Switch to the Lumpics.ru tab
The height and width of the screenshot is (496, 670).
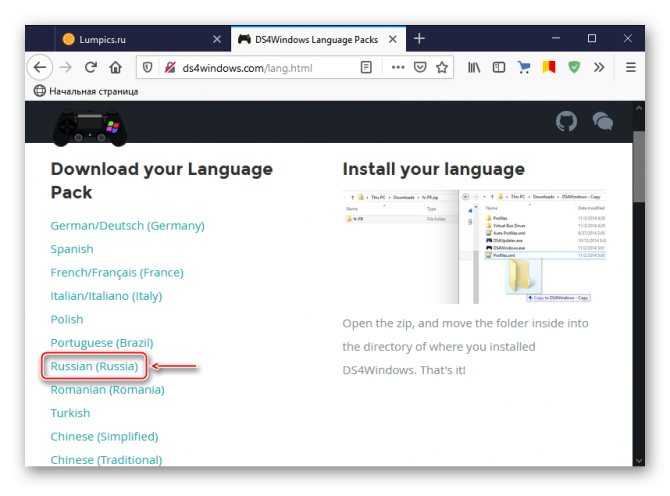pyautogui.click(x=143, y=39)
